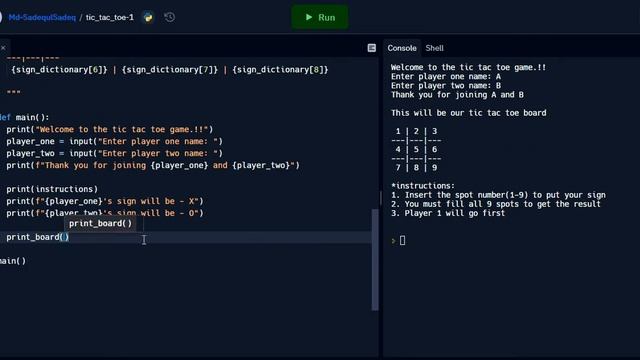The width and height of the screenshot is (640, 360).
Task: Open the version history icon
Action: pos(169,17)
